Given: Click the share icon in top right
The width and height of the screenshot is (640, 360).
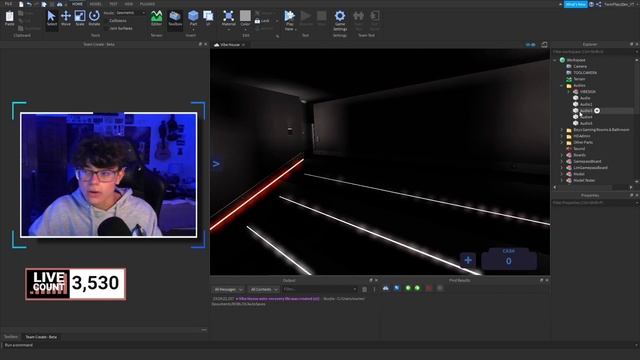Looking at the screenshot, I should (598, 4).
